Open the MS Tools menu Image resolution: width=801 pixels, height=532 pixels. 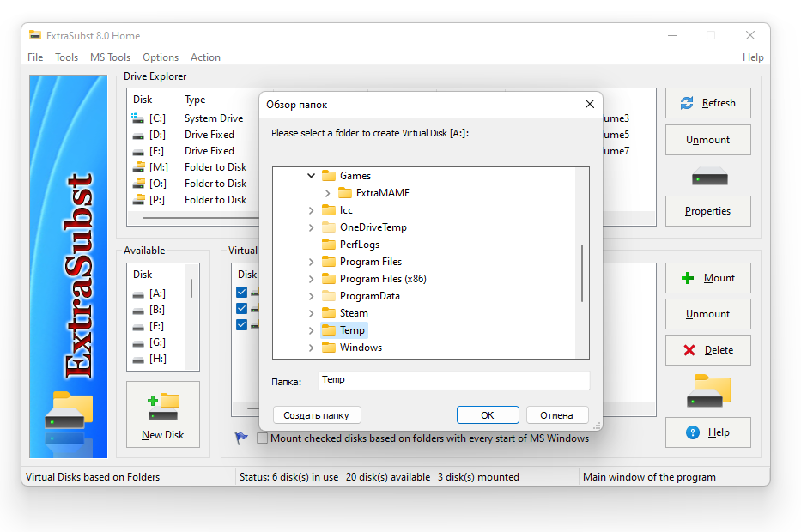pos(110,57)
